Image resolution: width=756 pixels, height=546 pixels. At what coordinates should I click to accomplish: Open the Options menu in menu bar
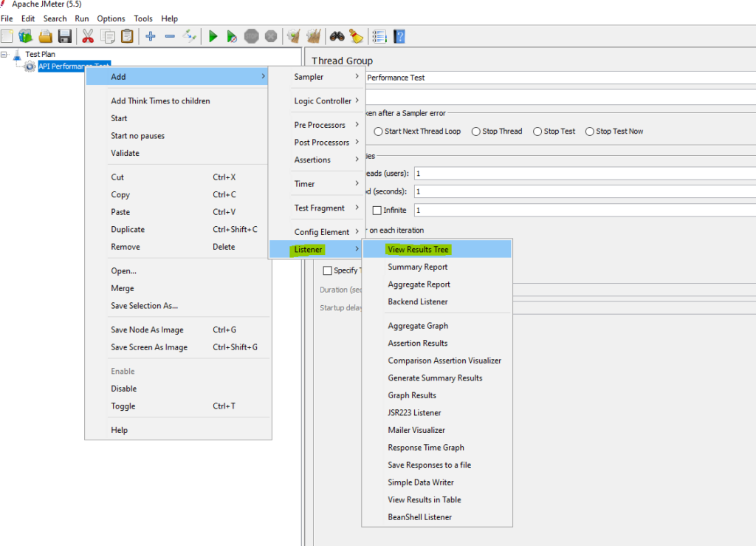111,18
